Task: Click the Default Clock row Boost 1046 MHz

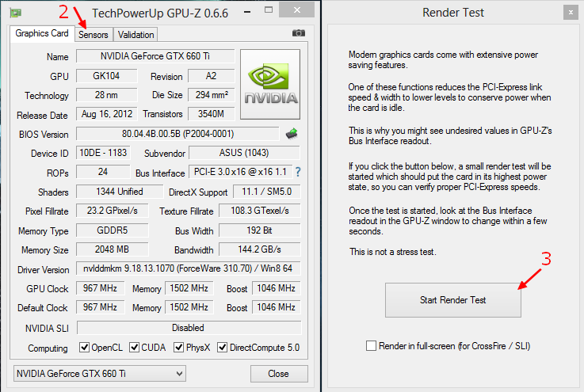Action: 277,307
